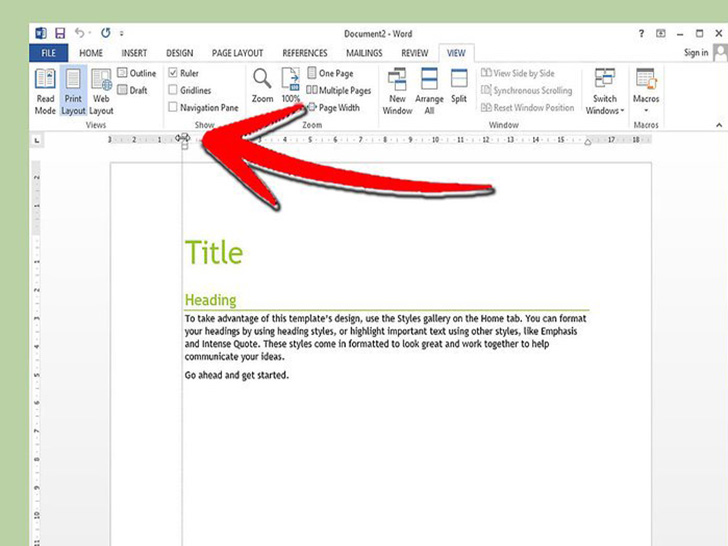Viewport: 728px width, 546px height.
Task: Open the PAGE LAYOUT ribbon tab
Action: (x=236, y=53)
